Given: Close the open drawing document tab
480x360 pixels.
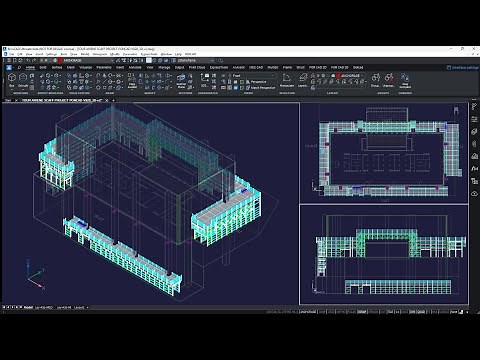Looking at the screenshot, I should coord(107,100).
